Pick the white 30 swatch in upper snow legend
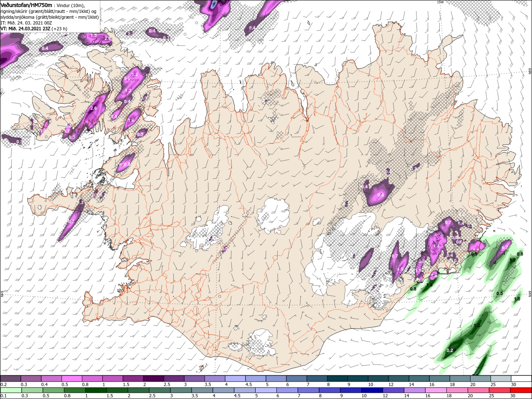Viewport: 532px width, 399px height. click(521, 379)
